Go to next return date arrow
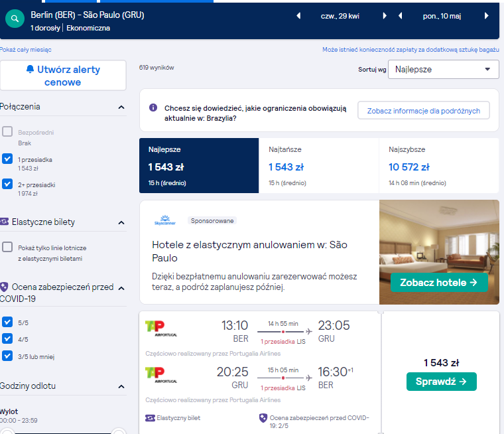The width and height of the screenshot is (504, 434). coord(486,16)
